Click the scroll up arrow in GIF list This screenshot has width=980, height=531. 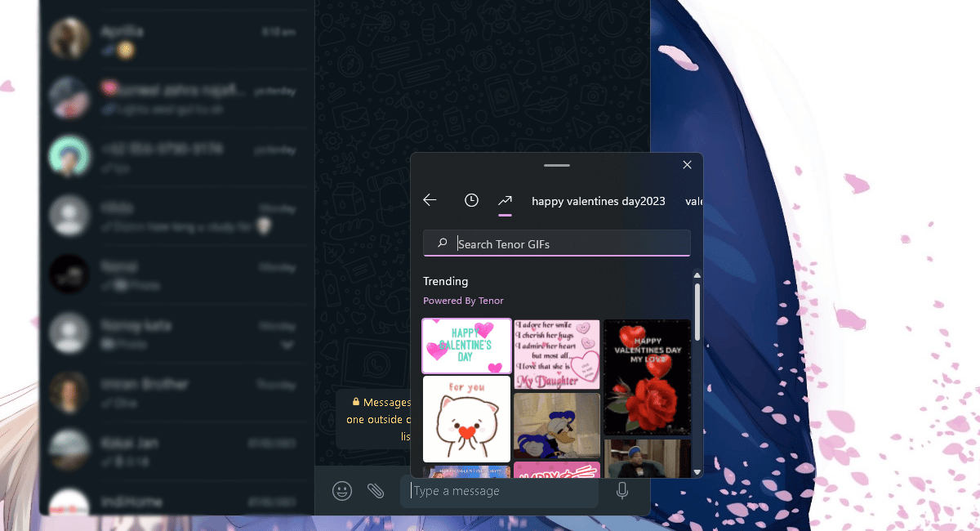[x=697, y=276]
